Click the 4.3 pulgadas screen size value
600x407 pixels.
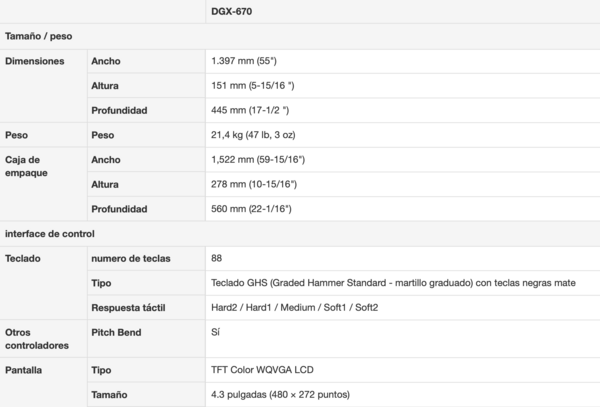point(280,395)
